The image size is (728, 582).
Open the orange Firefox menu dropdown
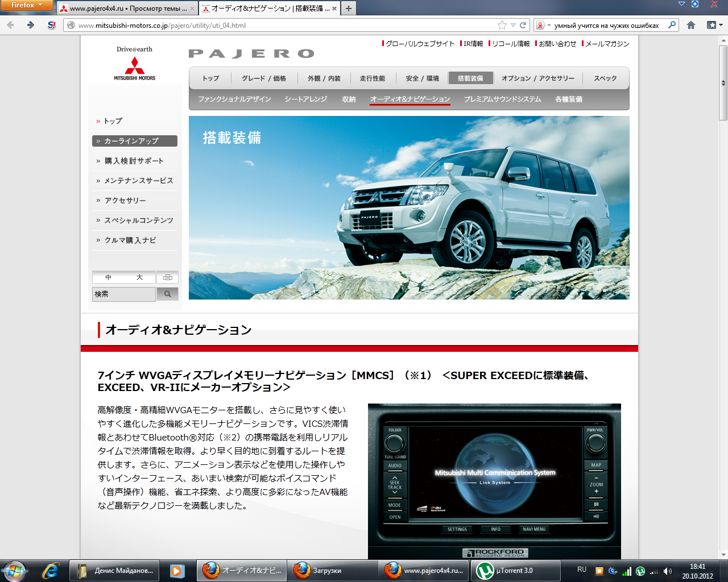tap(27, 5)
